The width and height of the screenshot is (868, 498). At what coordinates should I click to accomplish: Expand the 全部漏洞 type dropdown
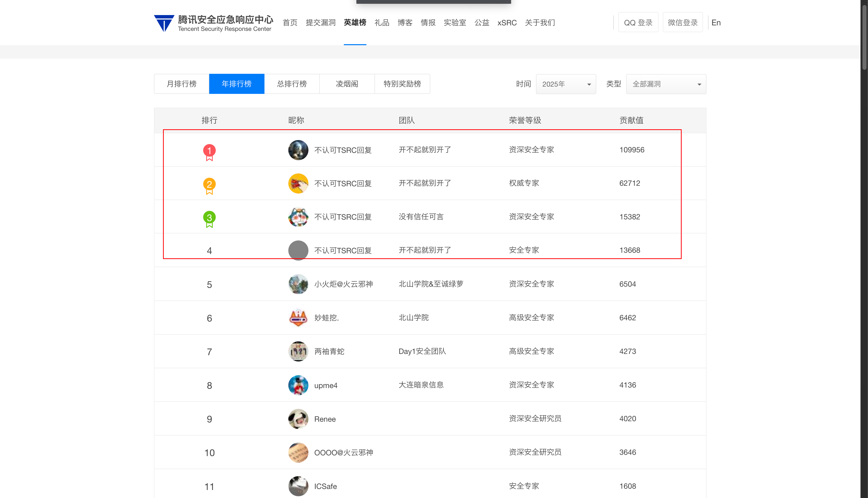tap(666, 84)
